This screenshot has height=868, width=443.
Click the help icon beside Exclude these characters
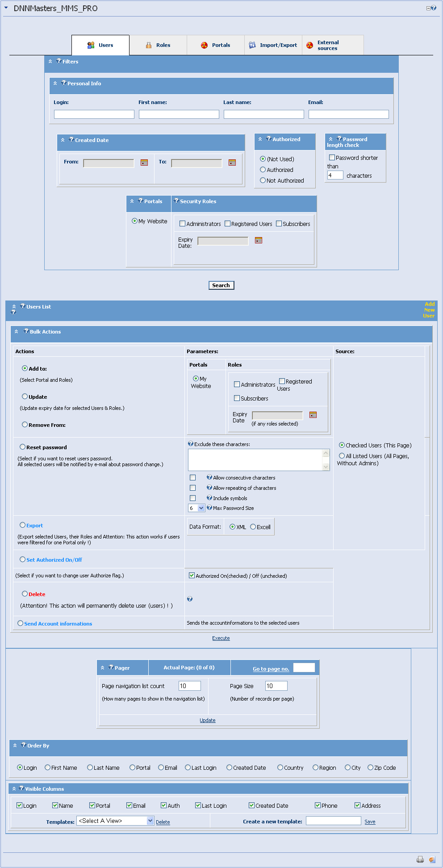191,444
